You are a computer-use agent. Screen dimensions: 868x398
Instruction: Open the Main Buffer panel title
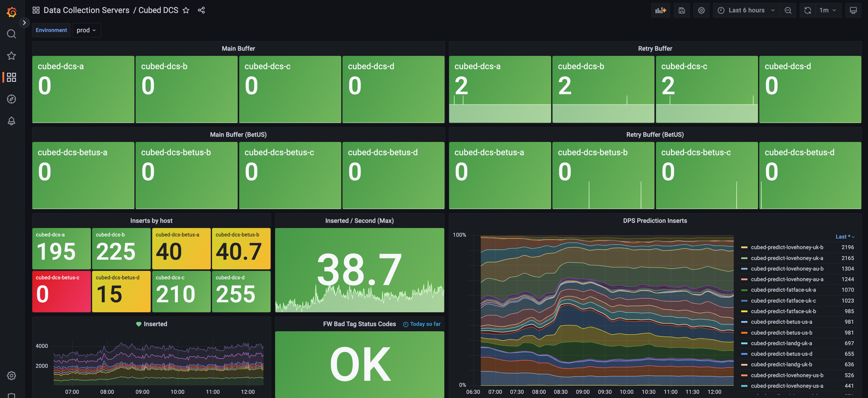pos(238,49)
